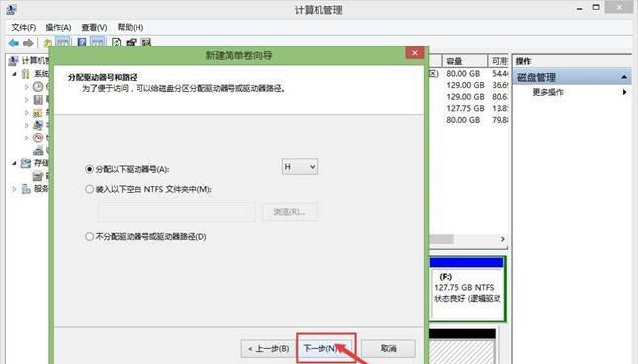The width and height of the screenshot is (638, 364).
Task: Select the Performance icon (red circle) in the tree
Action: [38, 137]
